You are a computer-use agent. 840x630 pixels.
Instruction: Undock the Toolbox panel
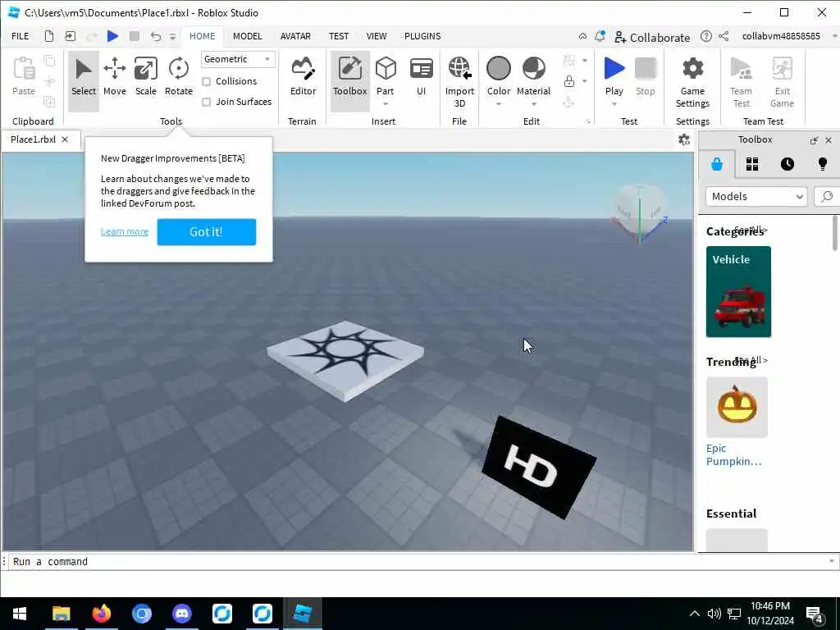[814, 140]
